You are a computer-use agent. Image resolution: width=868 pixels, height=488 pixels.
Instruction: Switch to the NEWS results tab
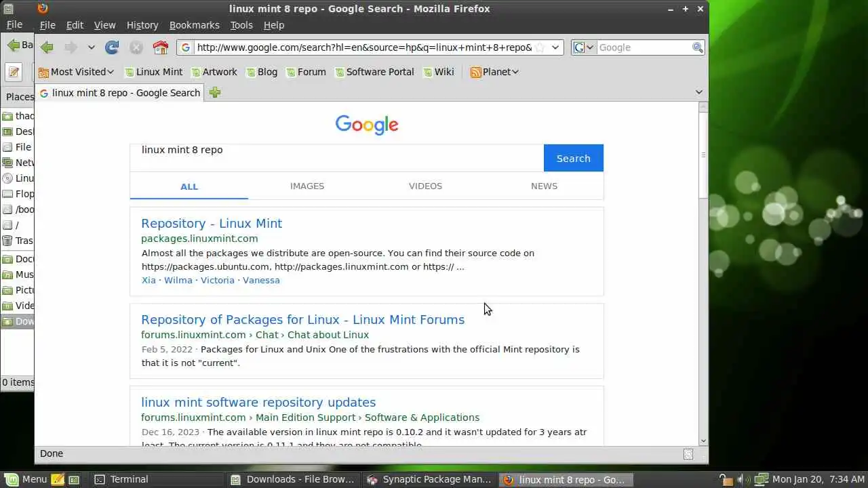point(544,186)
